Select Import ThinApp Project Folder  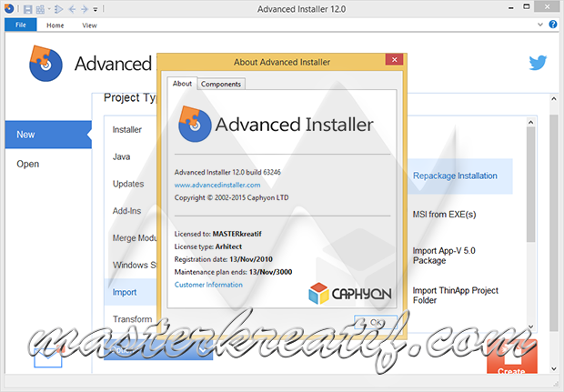[x=456, y=296]
